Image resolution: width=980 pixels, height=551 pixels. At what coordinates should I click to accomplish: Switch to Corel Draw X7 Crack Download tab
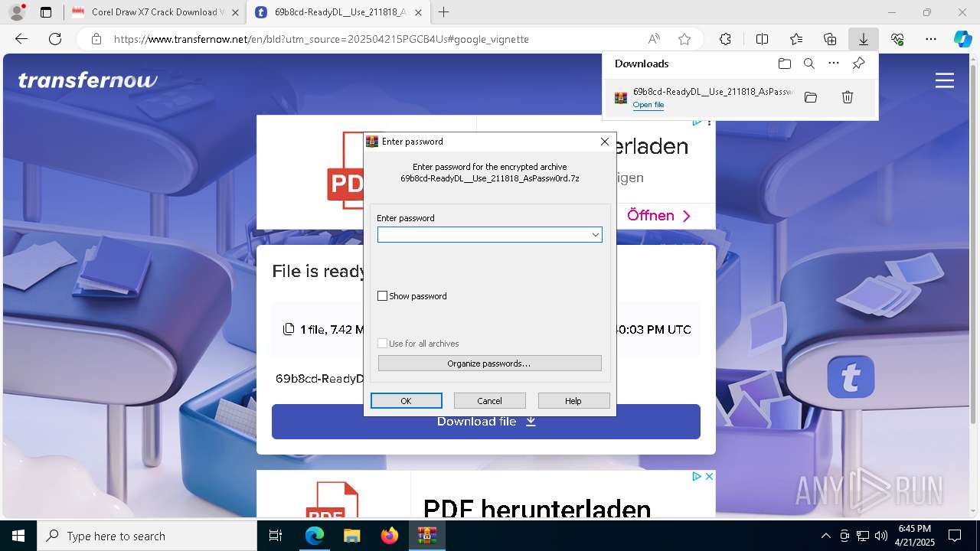coord(155,12)
